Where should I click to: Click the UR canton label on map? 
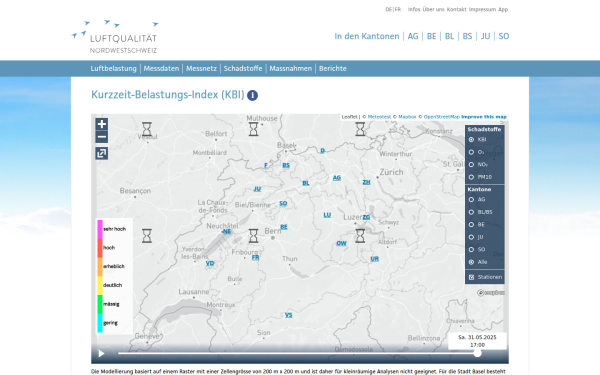375,259
